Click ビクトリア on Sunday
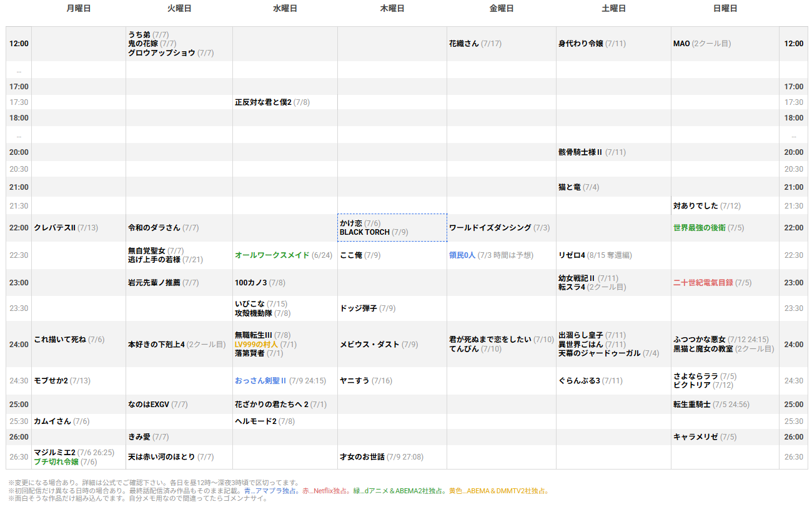This screenshot has height=507, width=812. pos(692,385)
